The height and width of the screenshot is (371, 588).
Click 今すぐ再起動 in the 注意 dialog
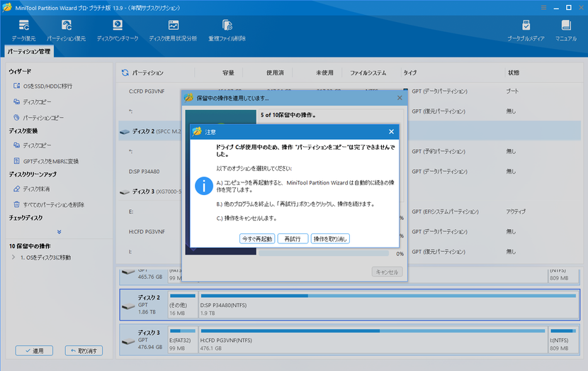(x=257, y=239)
